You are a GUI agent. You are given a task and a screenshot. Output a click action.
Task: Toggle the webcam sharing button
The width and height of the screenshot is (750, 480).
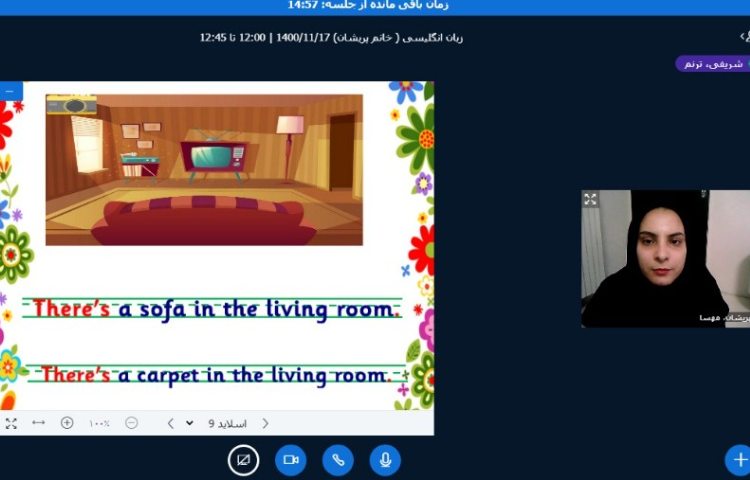[291, 459]
